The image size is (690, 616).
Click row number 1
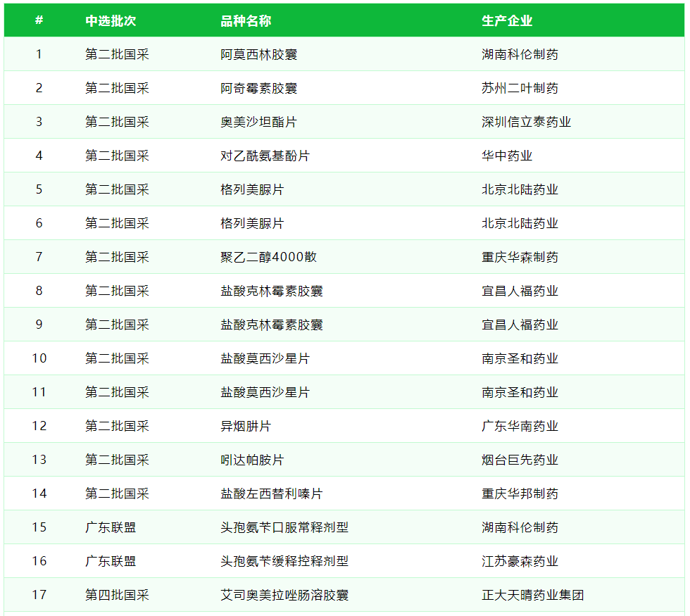pyautogui.click(x=39, y=55)
